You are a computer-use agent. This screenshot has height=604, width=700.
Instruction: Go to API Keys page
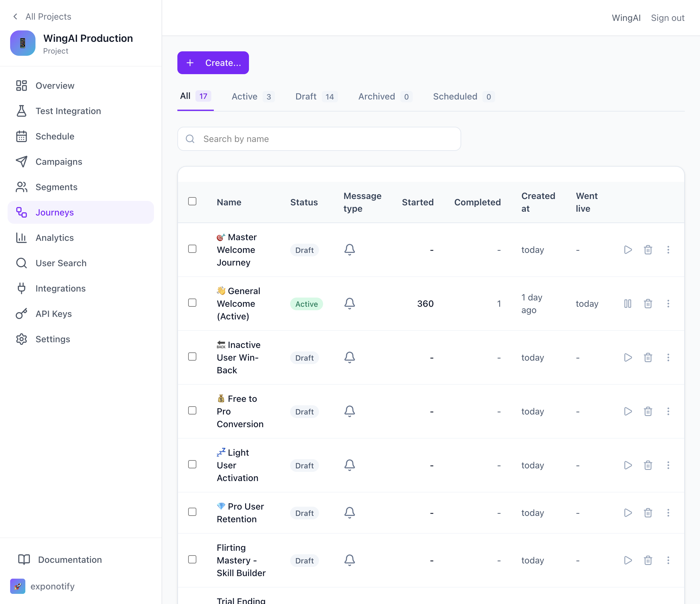[54, 314]
